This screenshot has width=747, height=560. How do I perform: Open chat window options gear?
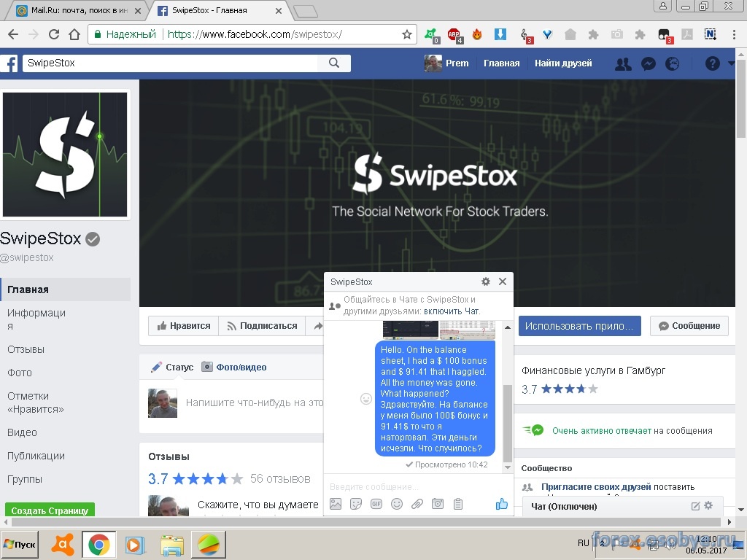click(485, 281)
